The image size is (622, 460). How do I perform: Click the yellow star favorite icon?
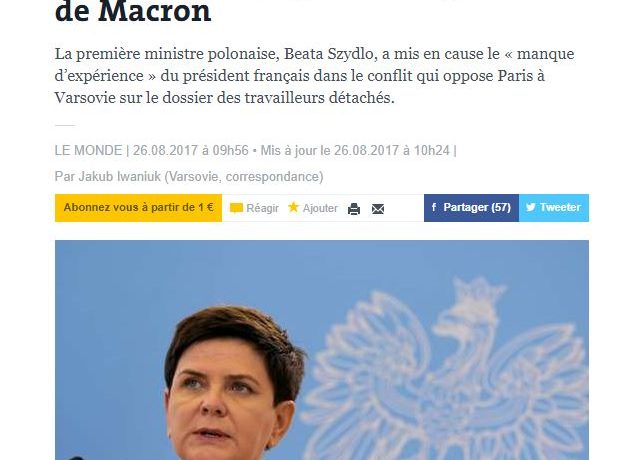[x=293, y=207]
